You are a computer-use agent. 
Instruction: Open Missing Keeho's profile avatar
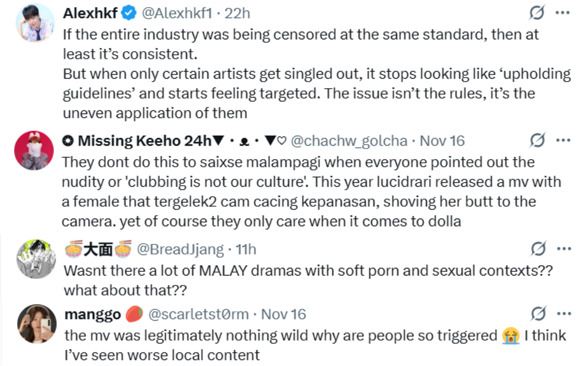[x=35, y=150]
